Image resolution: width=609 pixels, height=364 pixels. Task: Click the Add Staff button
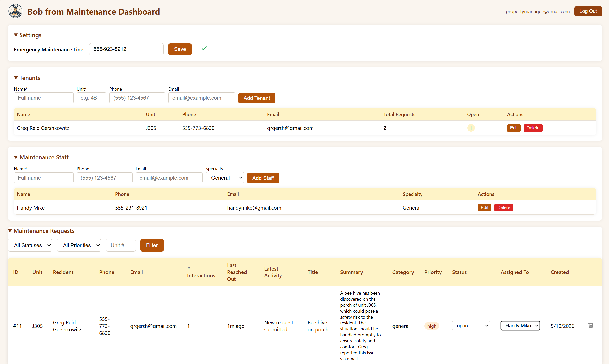coord(263,178)
